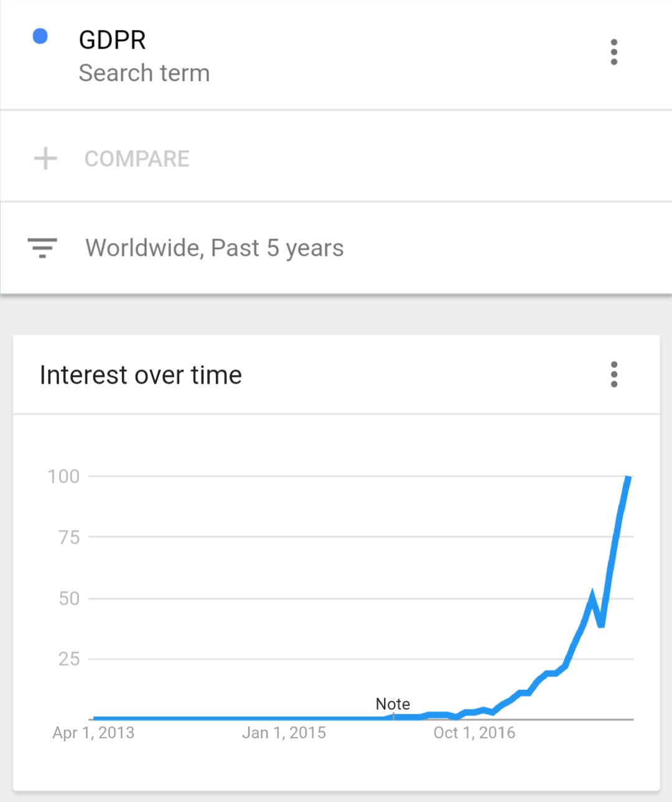
Task: Click the Oct 1, 2016 axis label
Action: (x=474, y=733)
